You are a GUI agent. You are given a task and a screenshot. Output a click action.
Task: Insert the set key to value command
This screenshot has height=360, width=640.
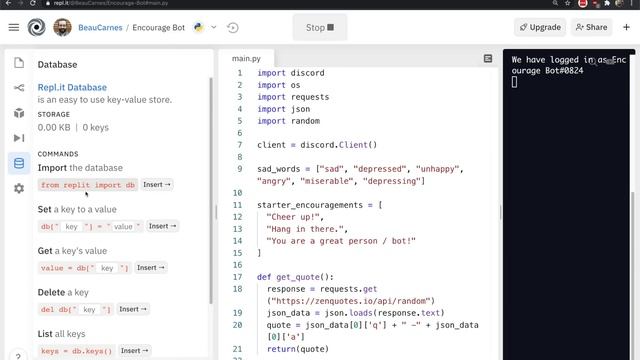coord(162,226)
